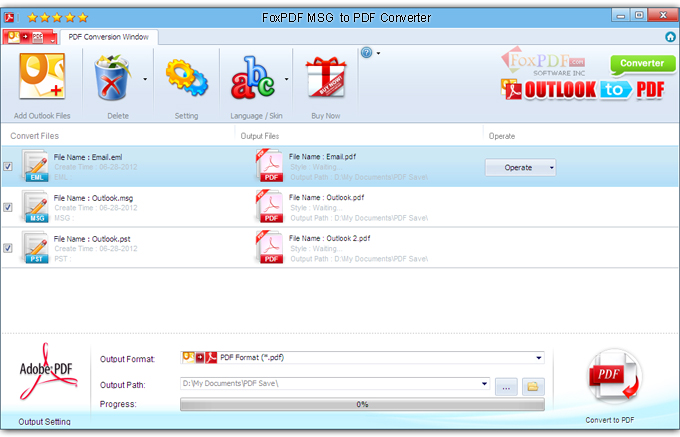Click the 0% progress bar
Screen dimensions: 680x437
pos(362,404)
